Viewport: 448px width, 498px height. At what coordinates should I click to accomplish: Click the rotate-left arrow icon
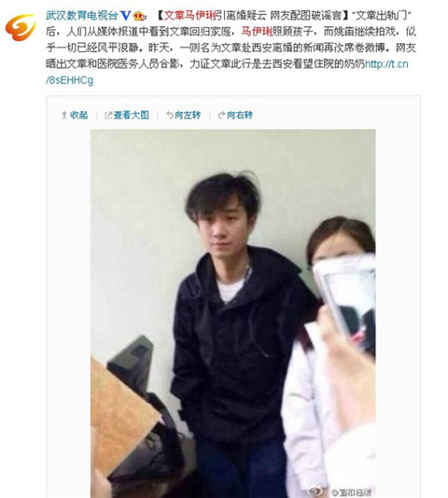point(170,115)
